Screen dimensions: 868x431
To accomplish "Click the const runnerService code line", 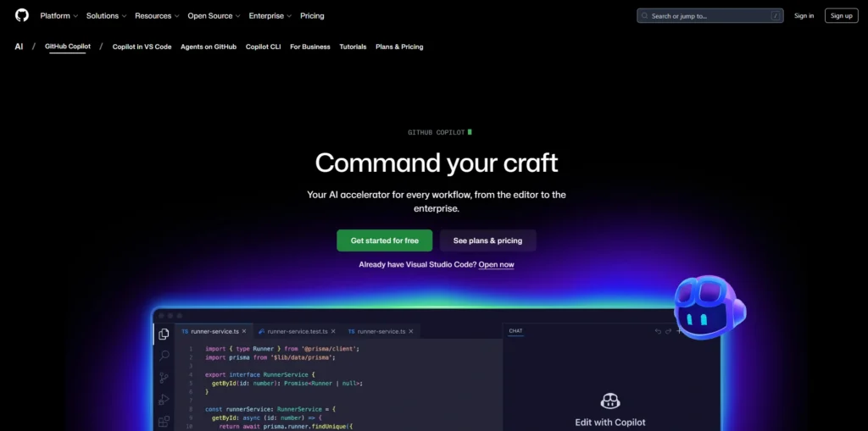I will 270,409.
